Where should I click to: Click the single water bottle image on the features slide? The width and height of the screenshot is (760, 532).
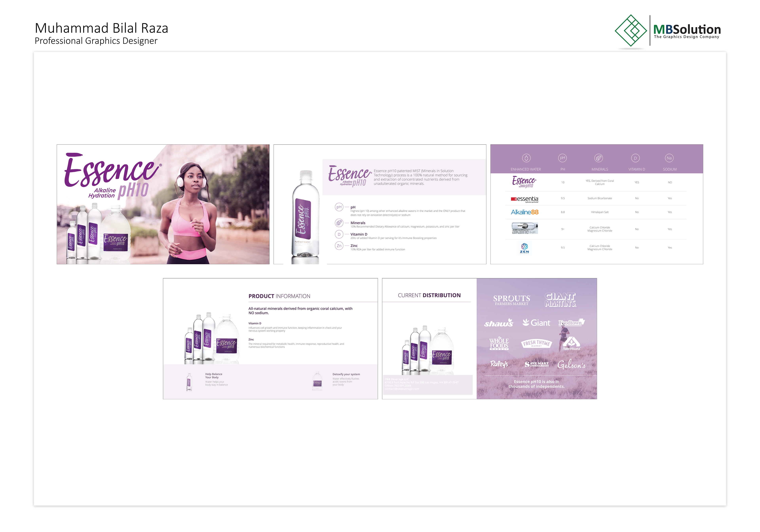pos(305,217)
